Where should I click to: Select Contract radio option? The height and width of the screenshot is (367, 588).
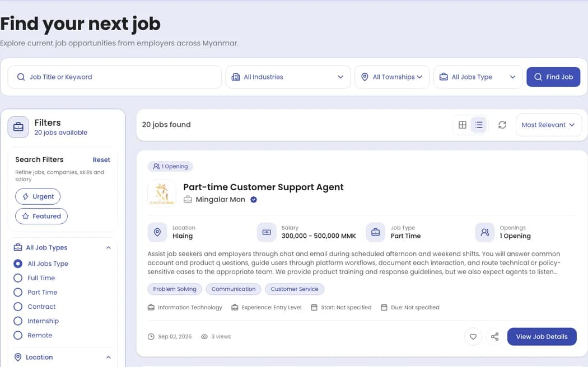(18, 307)
